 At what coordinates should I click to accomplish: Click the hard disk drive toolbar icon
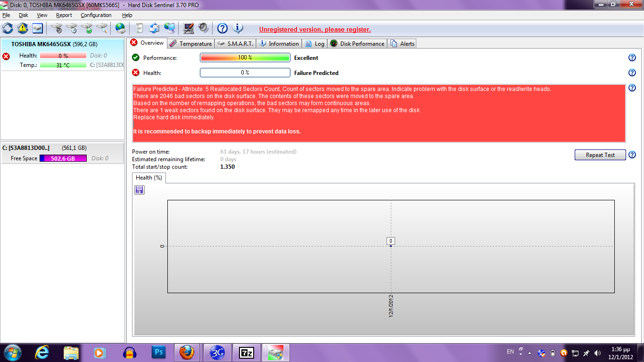(x=38, y=28)
